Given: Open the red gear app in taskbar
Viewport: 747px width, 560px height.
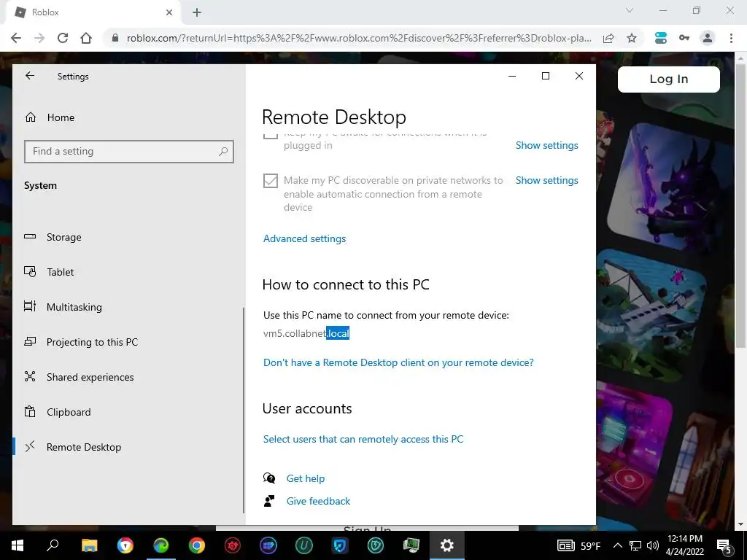Looking at the screenshot, I should coord(233,545).
